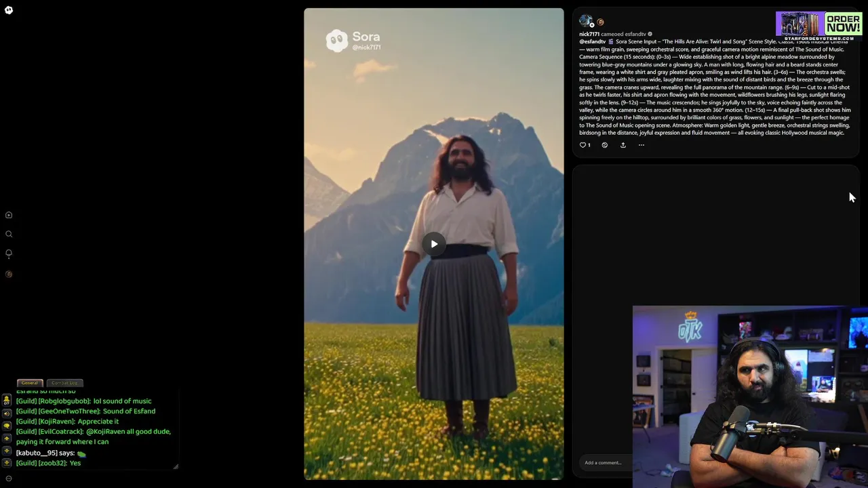868x488 pixels.
Task: Click the webcam overlay of the streamer
Action: 750,396
